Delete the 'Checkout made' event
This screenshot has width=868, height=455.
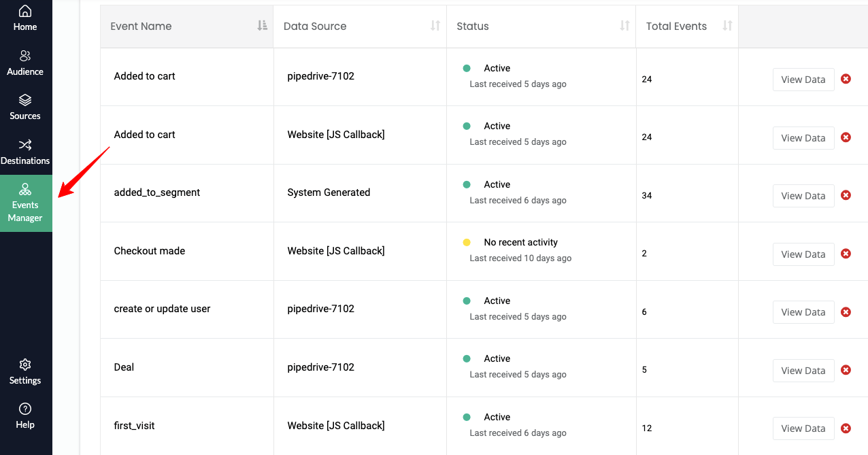coord(846,253)
